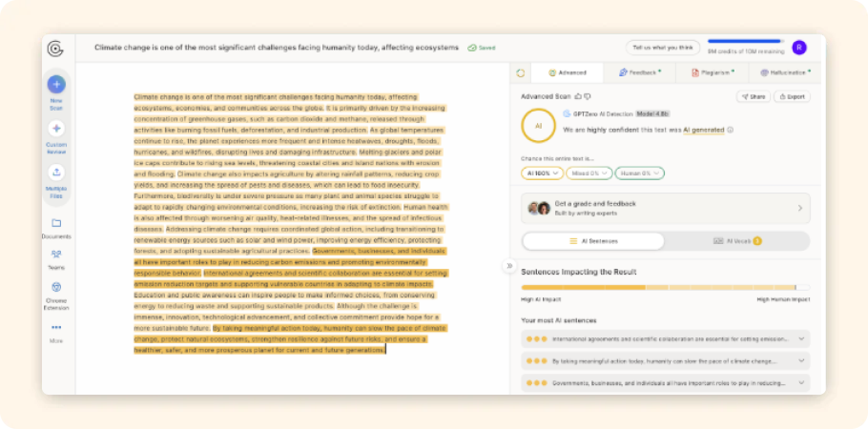Click the High Human Impact label
The image size is (868, 429).
point(783,299)
